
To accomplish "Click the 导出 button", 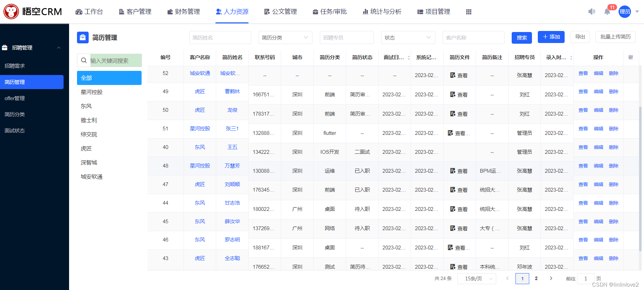I will (x=580, y=37).
